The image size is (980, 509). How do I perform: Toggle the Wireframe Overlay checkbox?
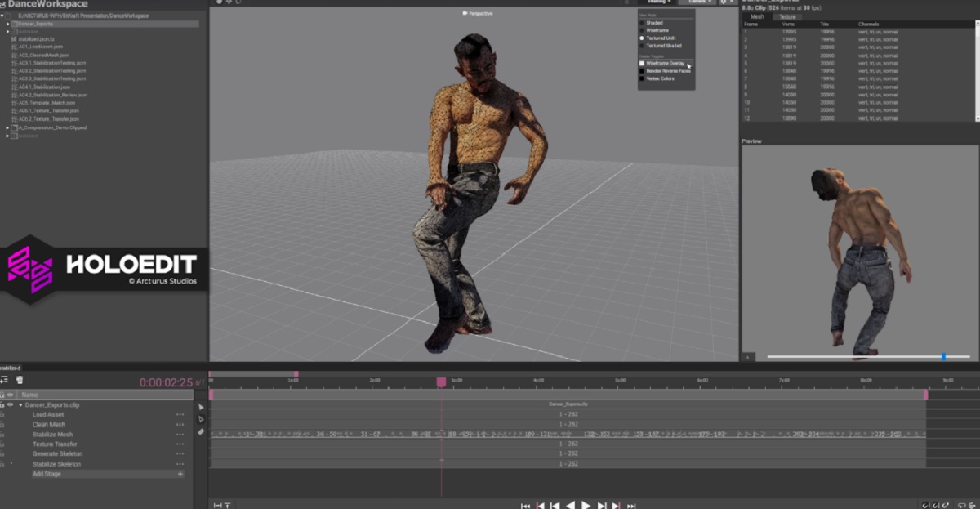coord(642,63)
